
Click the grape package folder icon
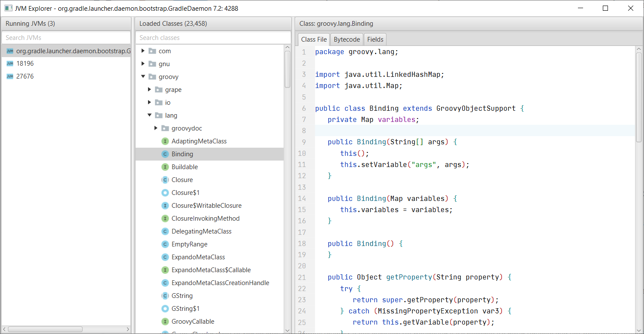[158, 90]
